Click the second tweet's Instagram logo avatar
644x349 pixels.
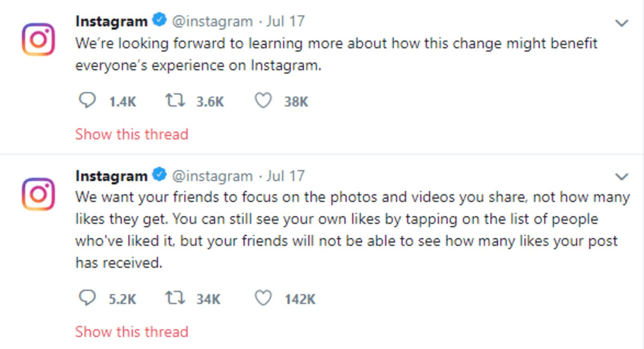click(x=38, y=194)
